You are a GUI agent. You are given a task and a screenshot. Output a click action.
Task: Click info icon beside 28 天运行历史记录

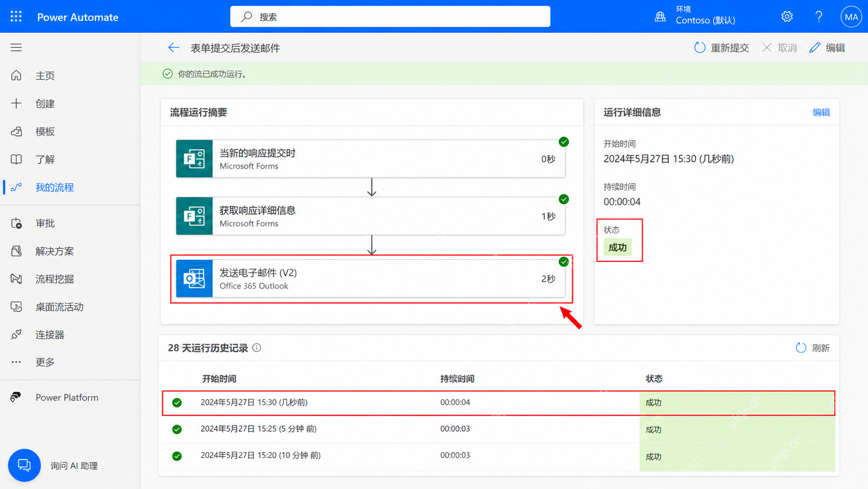(x=256, y=348)
